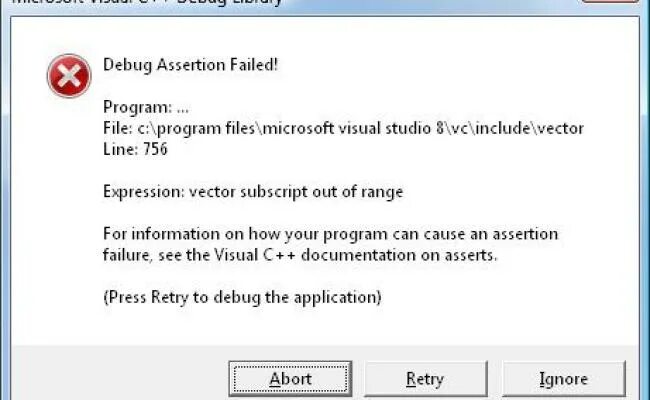The height and width of the screenshot is (400, 650).
Task: Click the red error X icon
Action: tap(69, 75)
